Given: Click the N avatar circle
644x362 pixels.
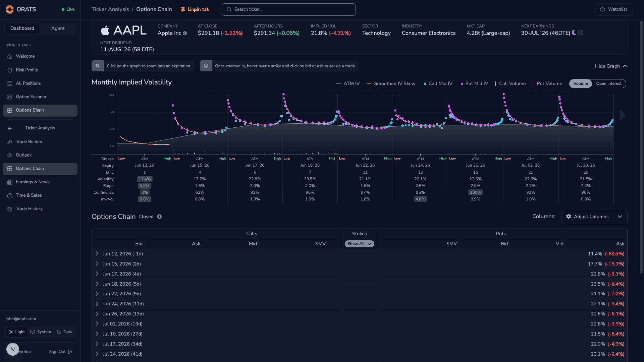Looking at the screenshot, I should click(x=13, y=349).
